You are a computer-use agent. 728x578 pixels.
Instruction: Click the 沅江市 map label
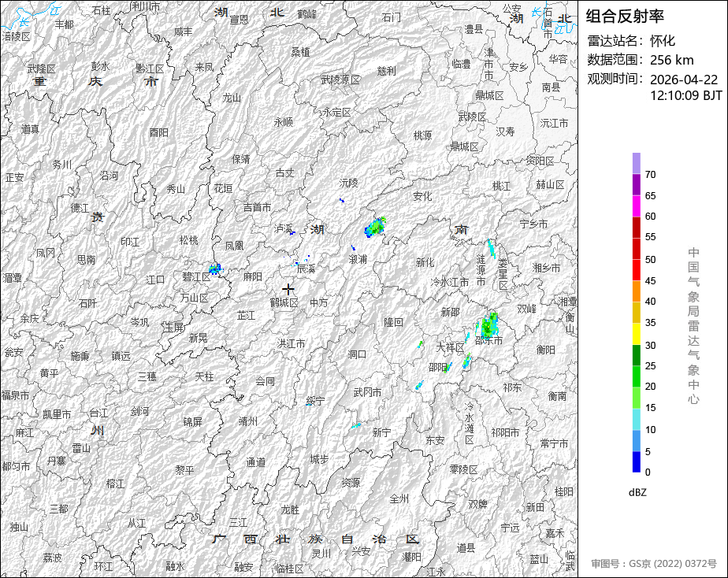(554, 124)
